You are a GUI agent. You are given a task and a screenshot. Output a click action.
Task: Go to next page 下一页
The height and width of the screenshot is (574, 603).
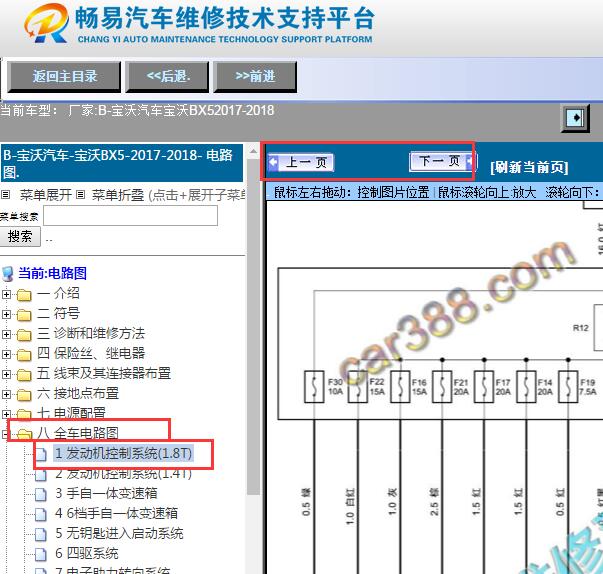point(442,161)
